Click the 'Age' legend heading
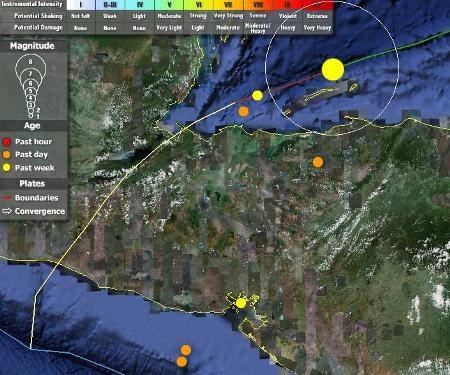450x375 pixels. click(32, 126)
